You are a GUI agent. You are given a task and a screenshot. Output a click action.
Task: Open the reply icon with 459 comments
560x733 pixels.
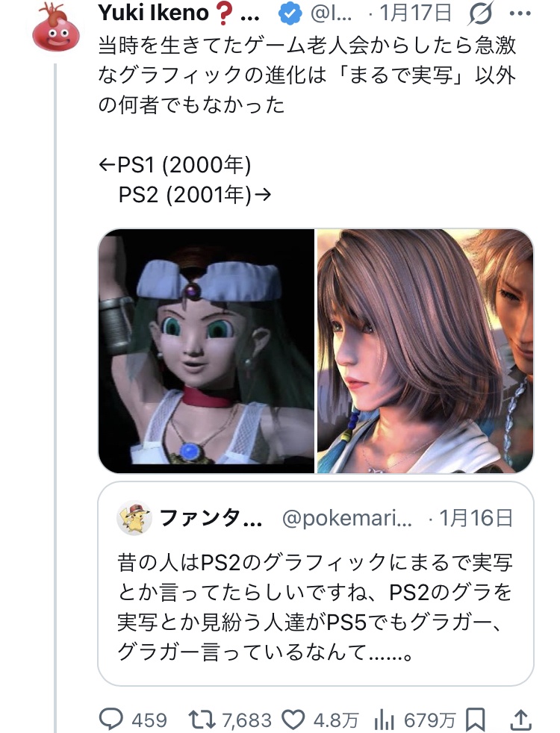pyautogui.click(x=111, y=719)
